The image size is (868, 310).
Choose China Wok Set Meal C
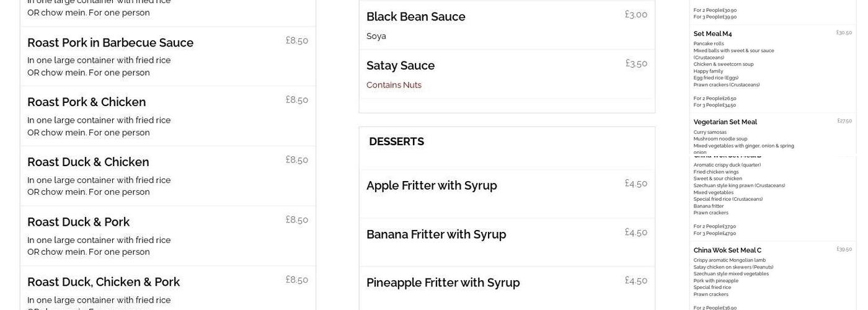coord(727,250)
